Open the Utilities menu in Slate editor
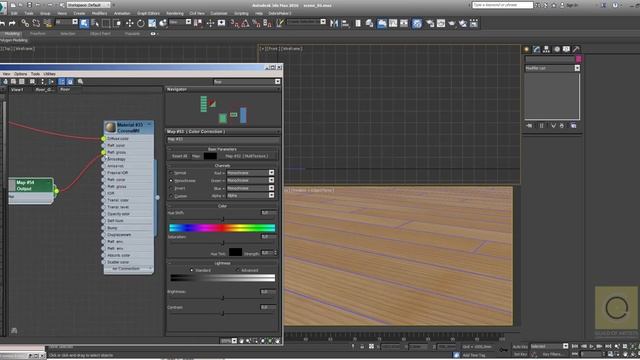Screen dimensions: 640x360 pos(49,74)
